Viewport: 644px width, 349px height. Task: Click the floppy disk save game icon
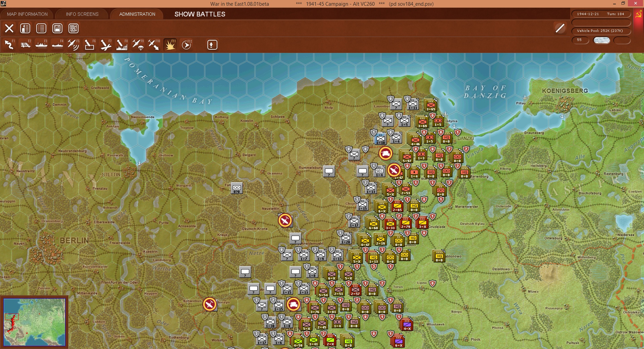(57, 29)
